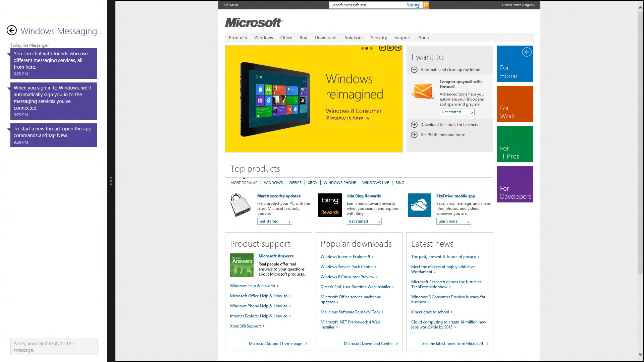
Task: Open Microsoft Download Center link
Action: tap(371, 344)
